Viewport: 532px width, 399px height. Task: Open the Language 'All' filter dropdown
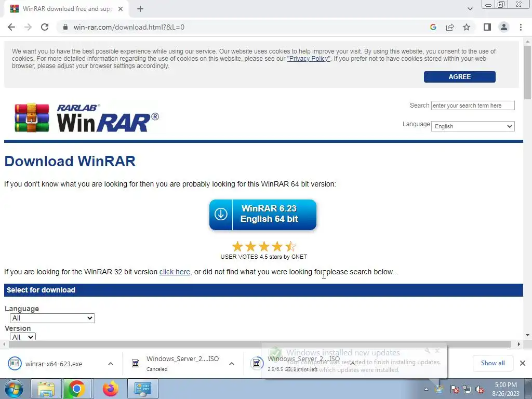point(52,318)
